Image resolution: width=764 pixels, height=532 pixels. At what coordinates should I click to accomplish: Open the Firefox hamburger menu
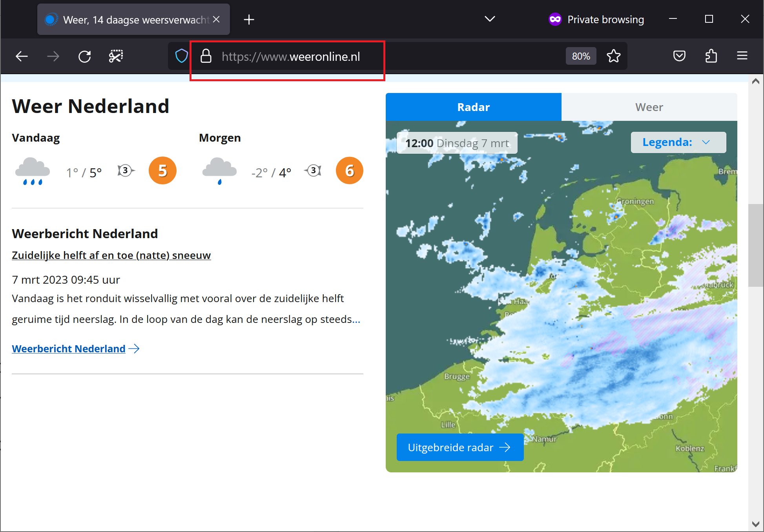pyautogui.click(x=742, y=56)
